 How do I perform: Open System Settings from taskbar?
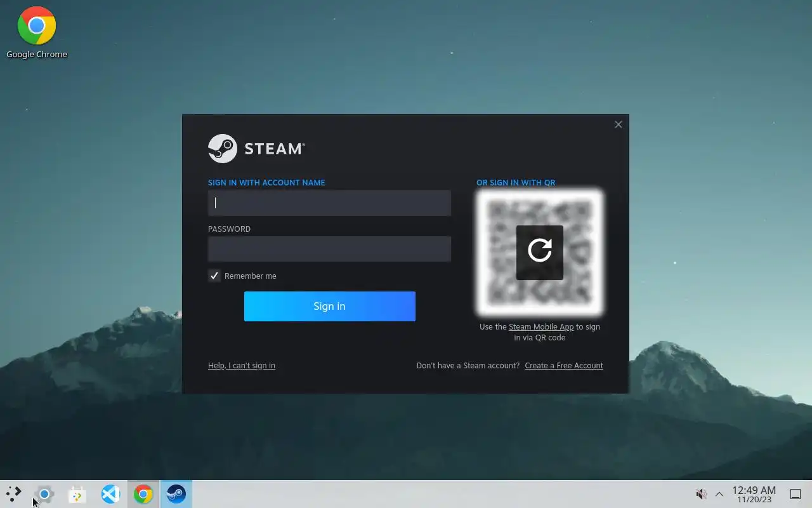tap(44, 494)
